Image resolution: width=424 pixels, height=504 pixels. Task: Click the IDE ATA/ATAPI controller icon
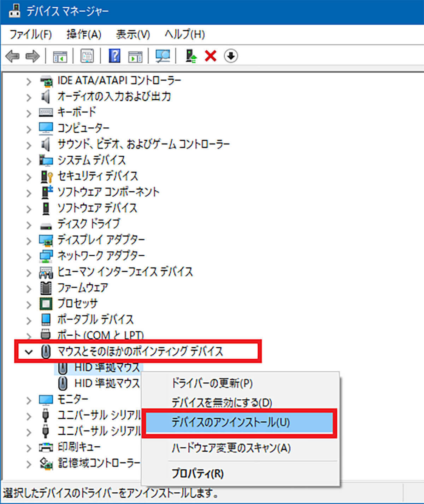coord(46,81)
